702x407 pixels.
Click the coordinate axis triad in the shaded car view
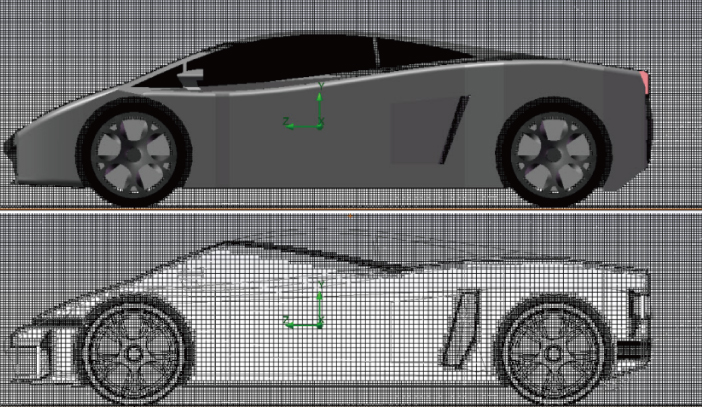[x=304, y=106]
